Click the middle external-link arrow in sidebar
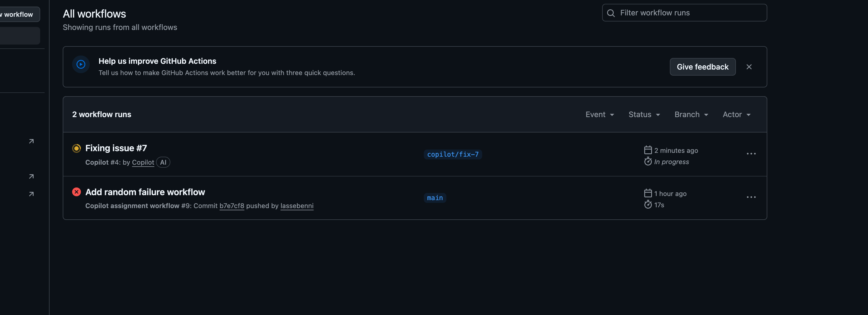The height and width of the screenshot is (315, 868). click(x=31, y=176)
